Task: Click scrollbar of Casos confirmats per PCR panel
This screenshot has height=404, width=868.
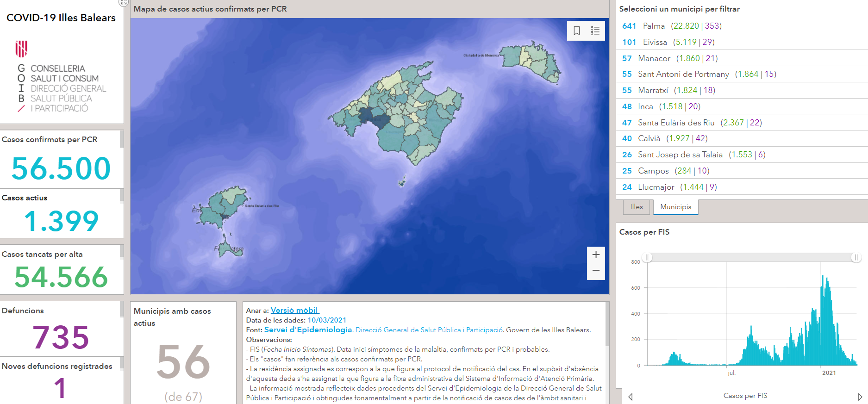Action: click(122, 139)
